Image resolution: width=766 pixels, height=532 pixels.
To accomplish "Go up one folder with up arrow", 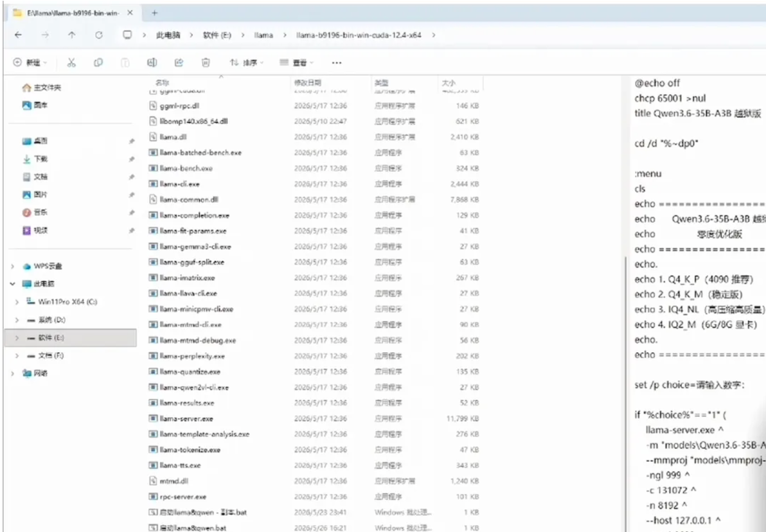I will 72,35.
